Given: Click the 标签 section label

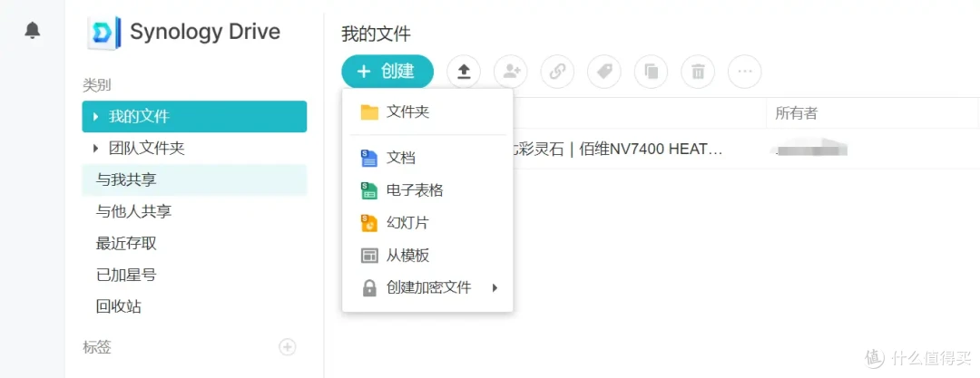Looking at the screenshot, I should [x=97, y=347].
